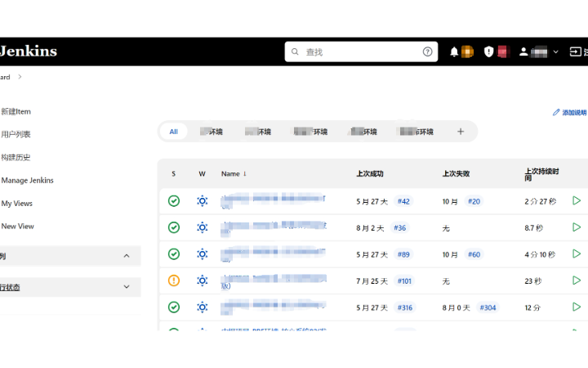
Task: Open My Views in the sidebar
Action: (x=17, y=204)
